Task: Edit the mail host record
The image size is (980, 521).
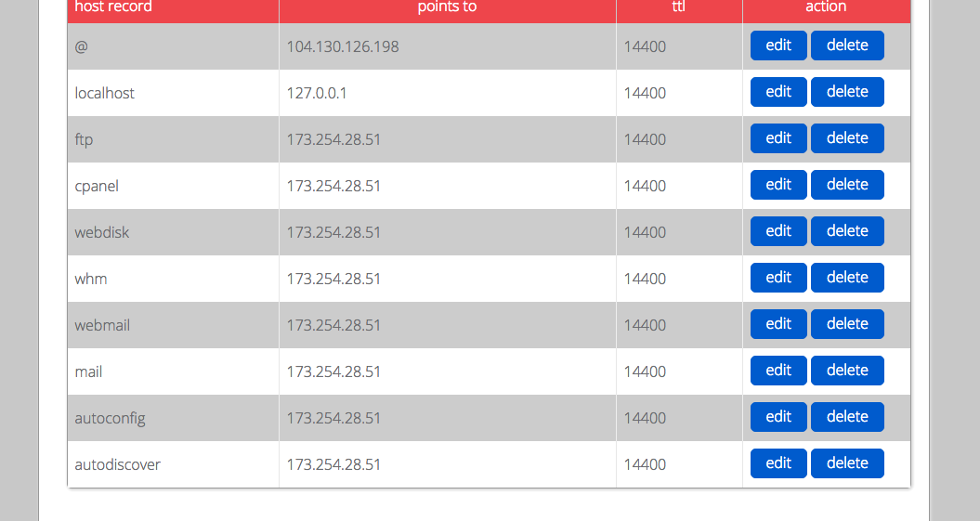Action: click(778, 371)
